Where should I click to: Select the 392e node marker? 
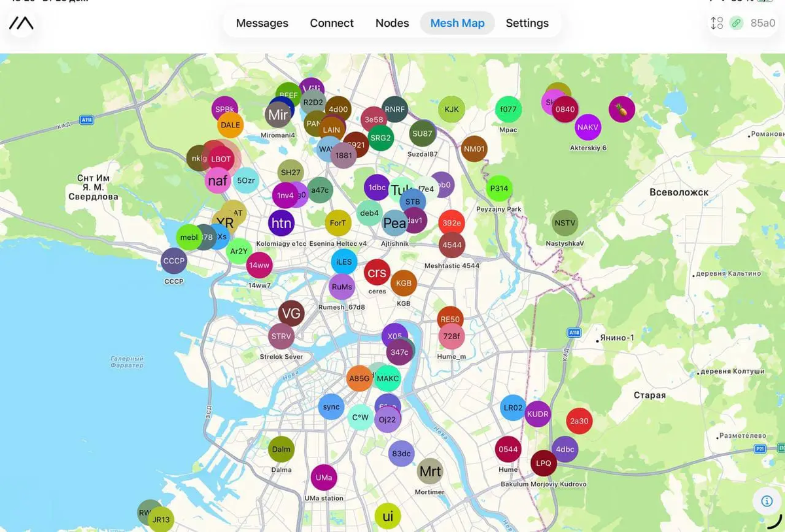[x=451, y=223]
